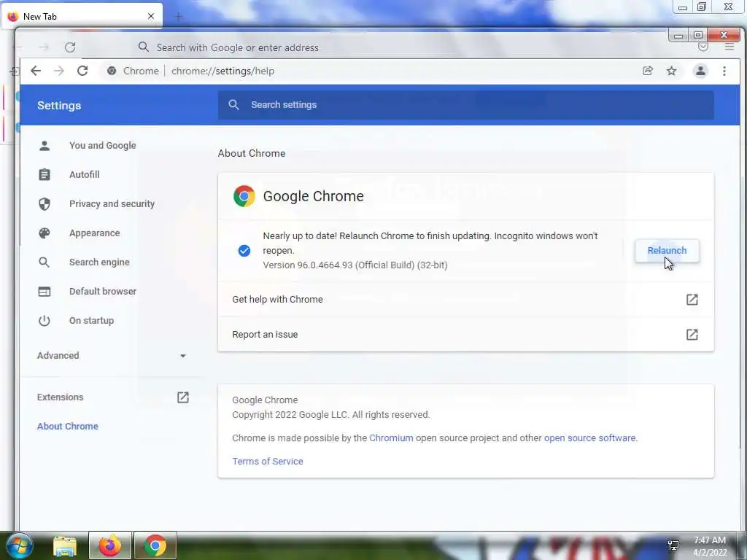Close the Firefox New Tab tab
747x560 pixels.
point(151,16)
